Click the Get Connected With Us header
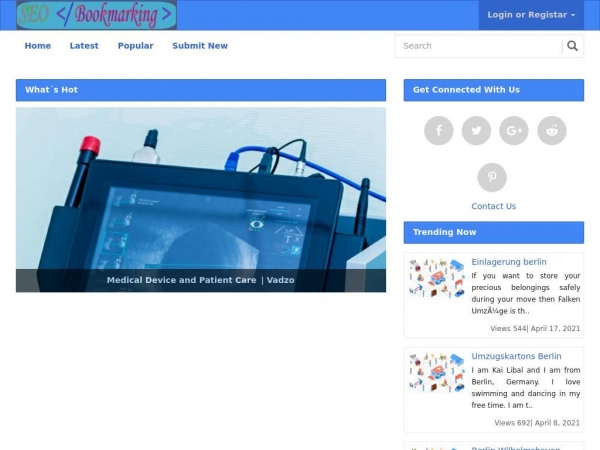 (x=494, y=90)
